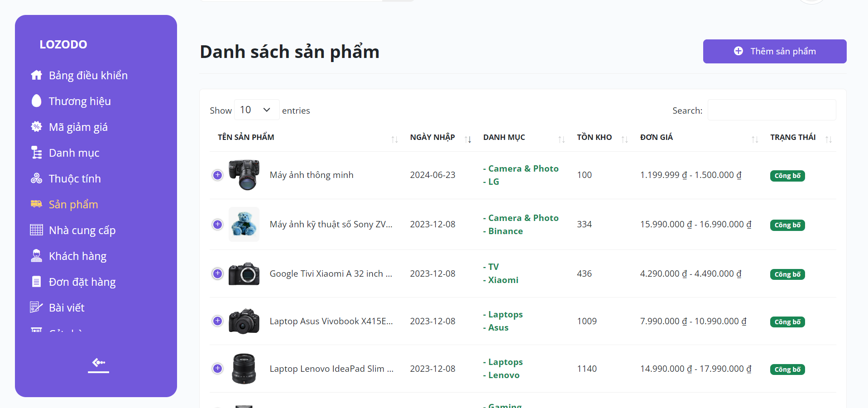The height and width of the screenshot is (408, 868).
Task: Click the home icon beside Bảng điều khiển
Action: point(37,75)
